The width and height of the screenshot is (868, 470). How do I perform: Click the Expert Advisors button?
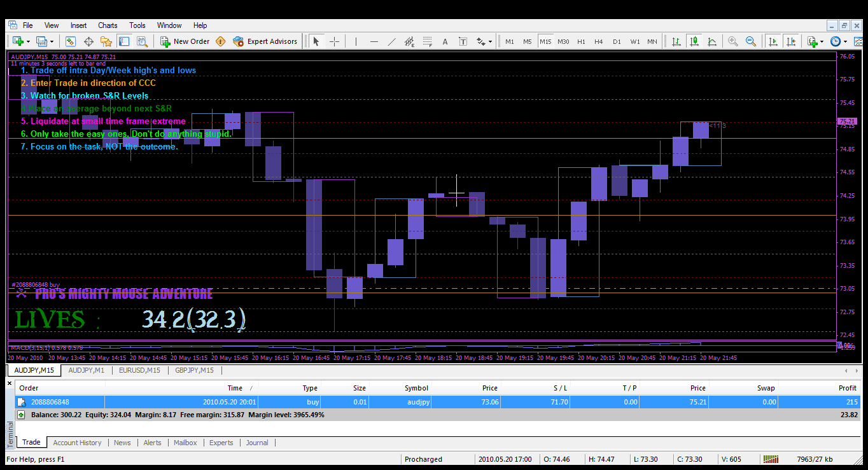click(x=265, y=41)
